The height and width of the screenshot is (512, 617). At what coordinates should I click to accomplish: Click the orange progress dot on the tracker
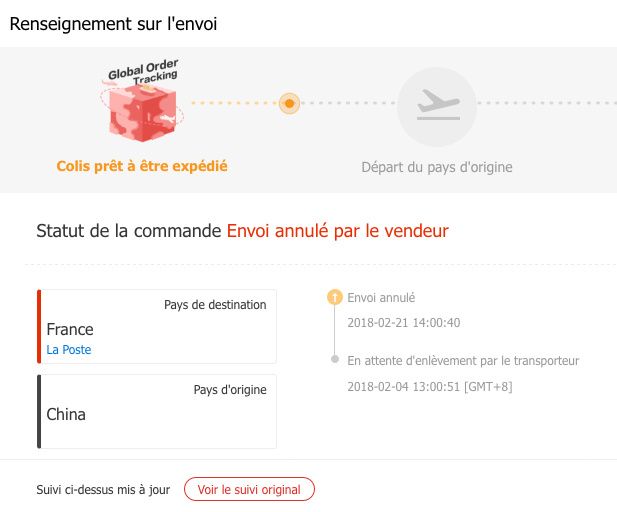pyautogui.click(x=289, y=103)
